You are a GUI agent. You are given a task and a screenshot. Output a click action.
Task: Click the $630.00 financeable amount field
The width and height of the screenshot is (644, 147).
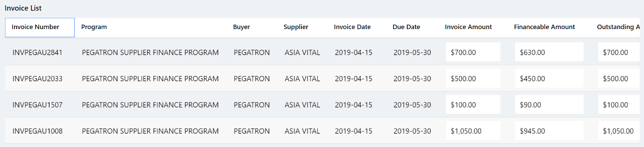[549, 52]
